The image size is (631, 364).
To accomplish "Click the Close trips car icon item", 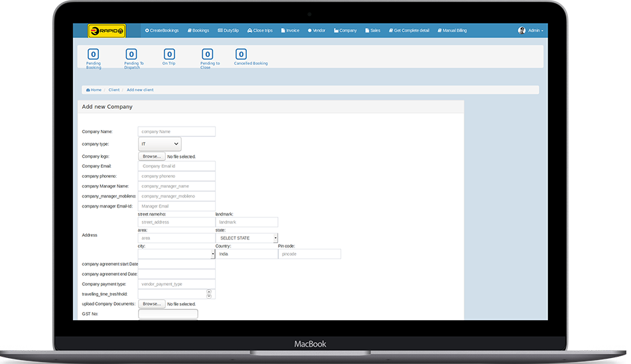I will (x=259, y=30).
